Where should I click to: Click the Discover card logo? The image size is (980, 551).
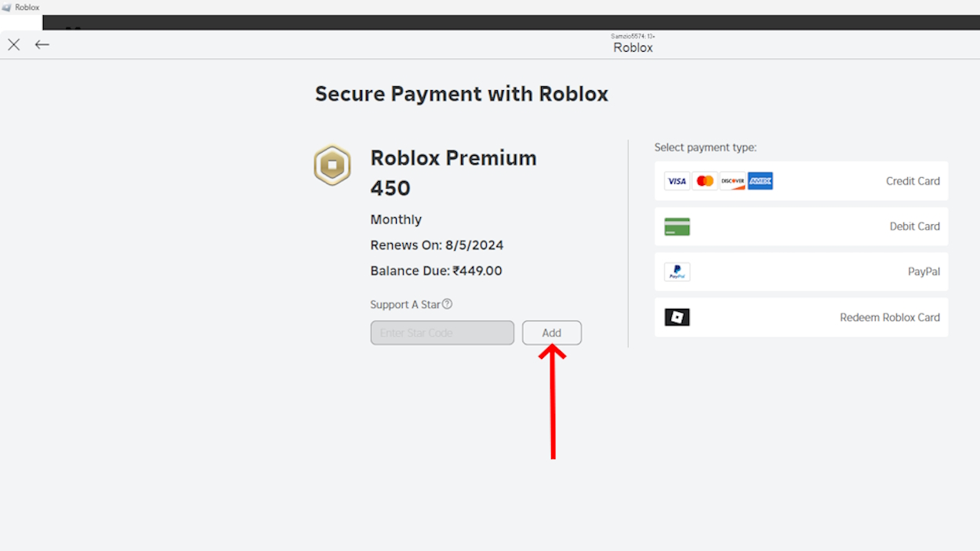(x=732, y=181)
